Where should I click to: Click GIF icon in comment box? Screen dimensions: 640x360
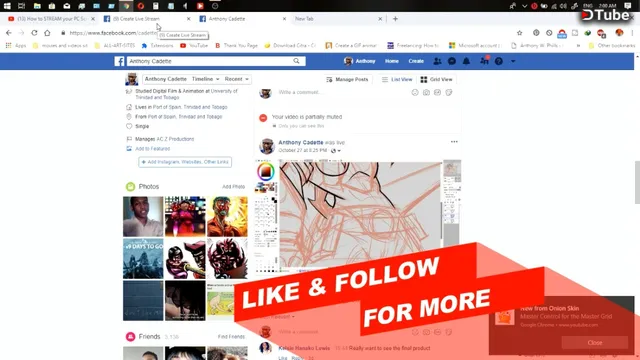click(x=437, y=93)
